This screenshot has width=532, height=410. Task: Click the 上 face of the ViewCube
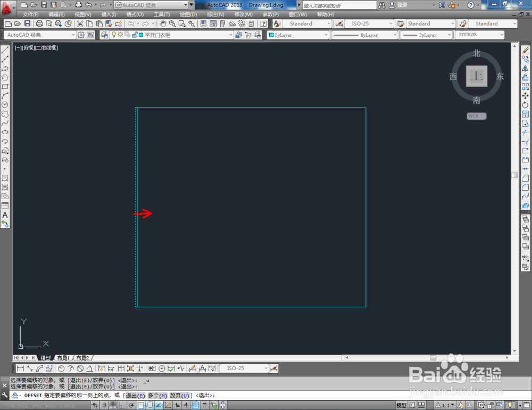click(476, 76)
